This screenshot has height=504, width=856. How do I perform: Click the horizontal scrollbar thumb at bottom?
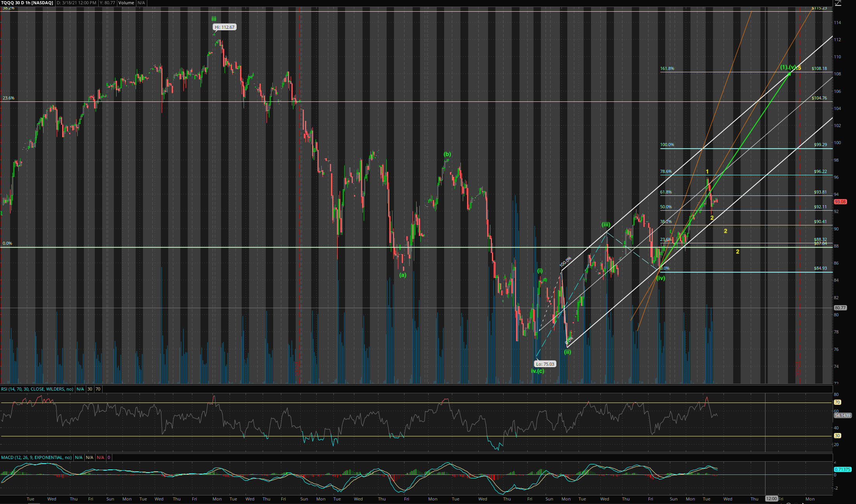(x=34, y=503)
